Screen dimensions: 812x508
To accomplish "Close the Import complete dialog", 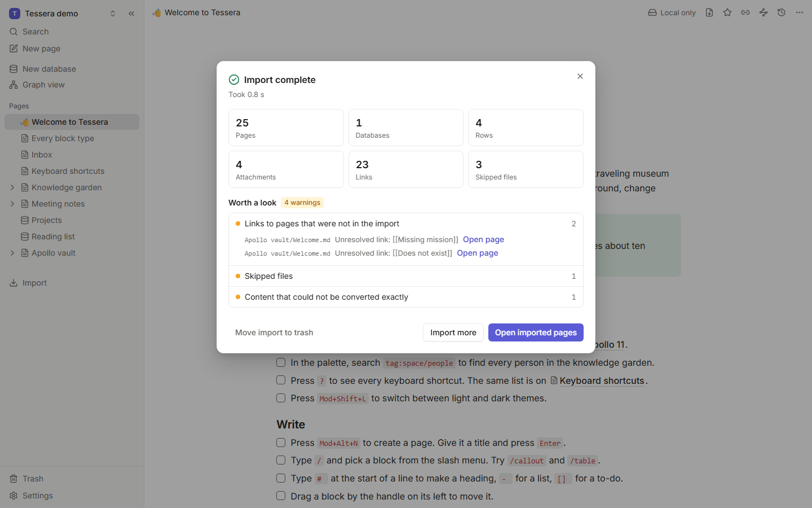I will tap(580, 76).
